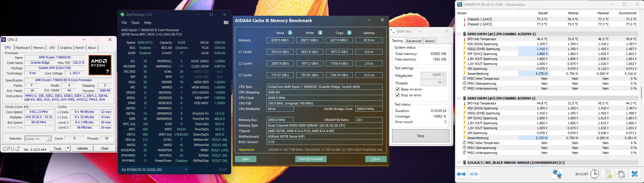
Task: Open ZenTimings Help menu
Action: point(147,23)
